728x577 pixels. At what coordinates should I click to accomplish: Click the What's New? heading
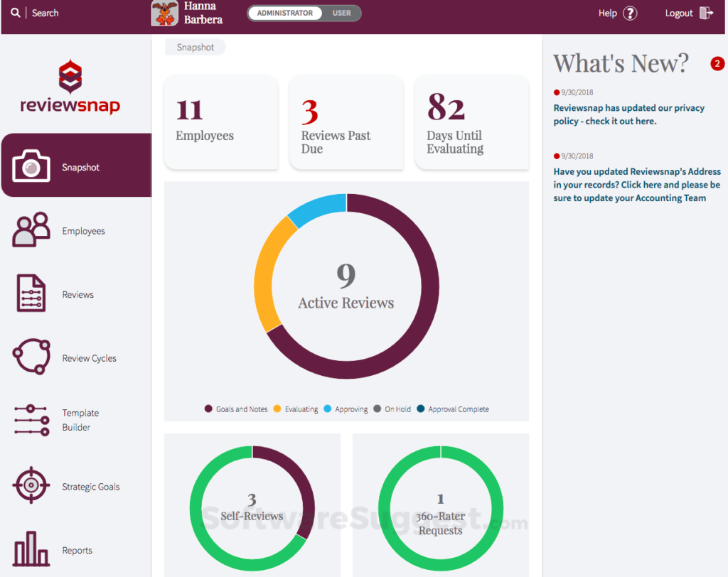click(x=621, y=63)
